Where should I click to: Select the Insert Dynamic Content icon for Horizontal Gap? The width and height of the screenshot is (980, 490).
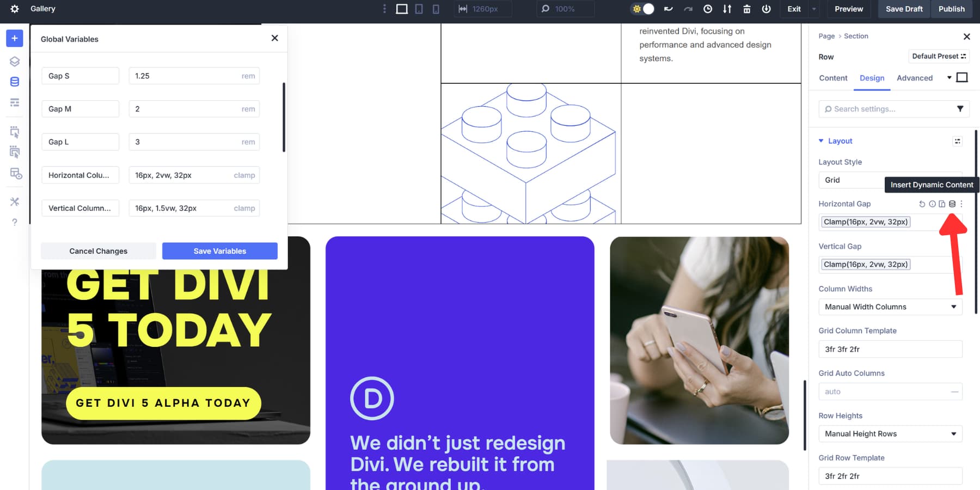tap(952, 204)
